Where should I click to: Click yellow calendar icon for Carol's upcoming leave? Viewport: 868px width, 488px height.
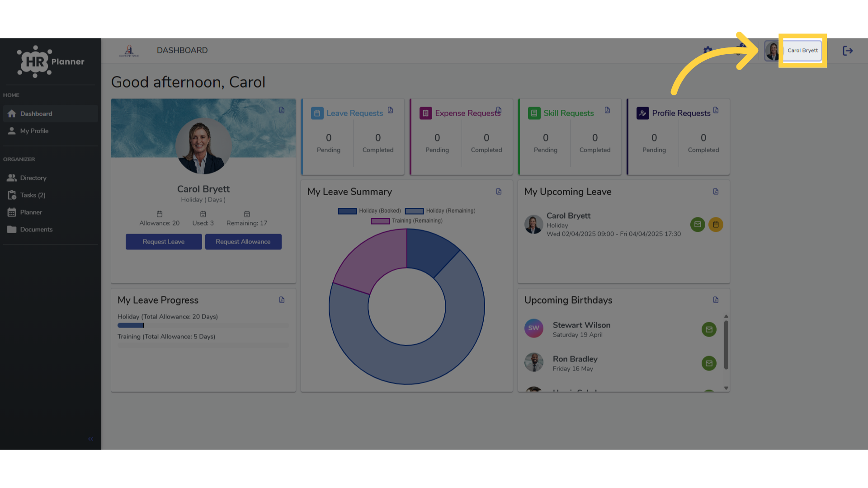point(716,225)
